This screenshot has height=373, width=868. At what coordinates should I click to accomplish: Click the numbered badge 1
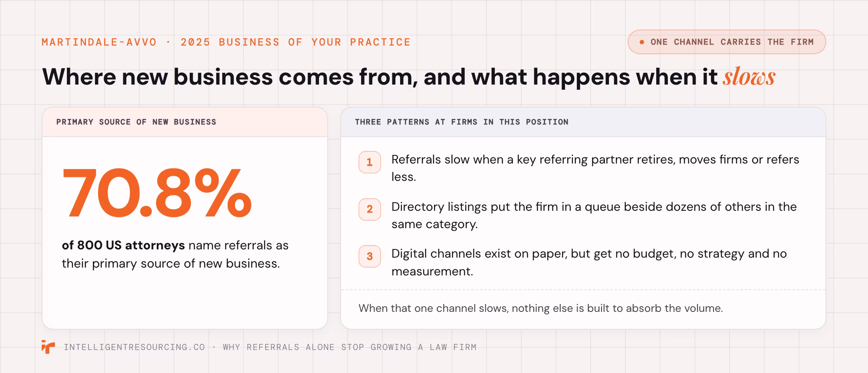click(370, 162)
